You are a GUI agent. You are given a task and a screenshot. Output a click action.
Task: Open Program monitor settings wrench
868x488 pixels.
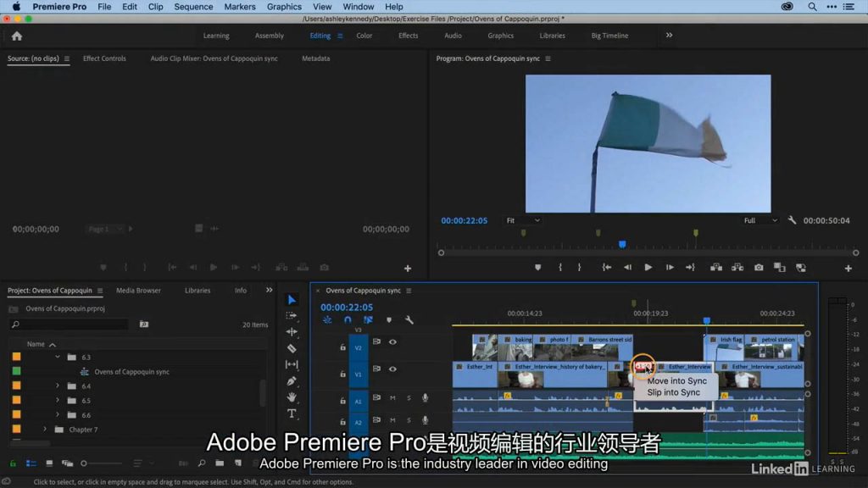coord(793,220)
